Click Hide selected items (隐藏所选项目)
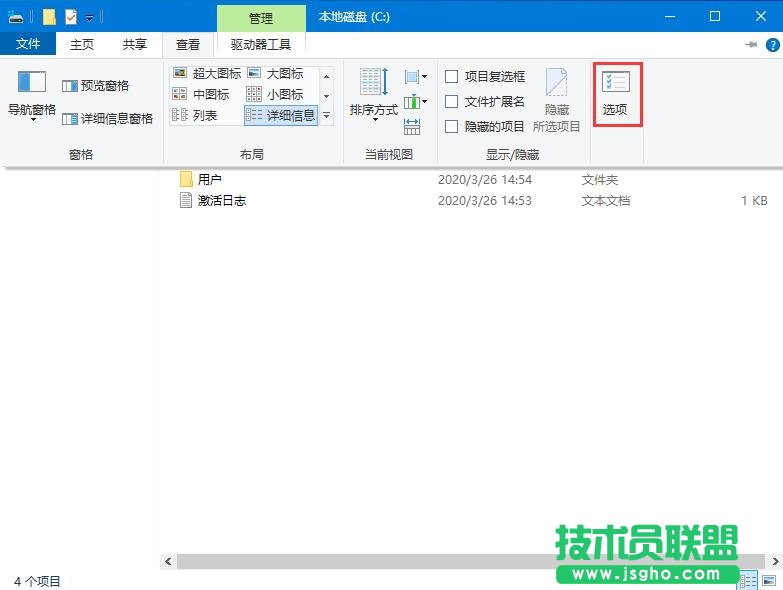The height and width of the screenshot is (590, 783). pos(556,100)
